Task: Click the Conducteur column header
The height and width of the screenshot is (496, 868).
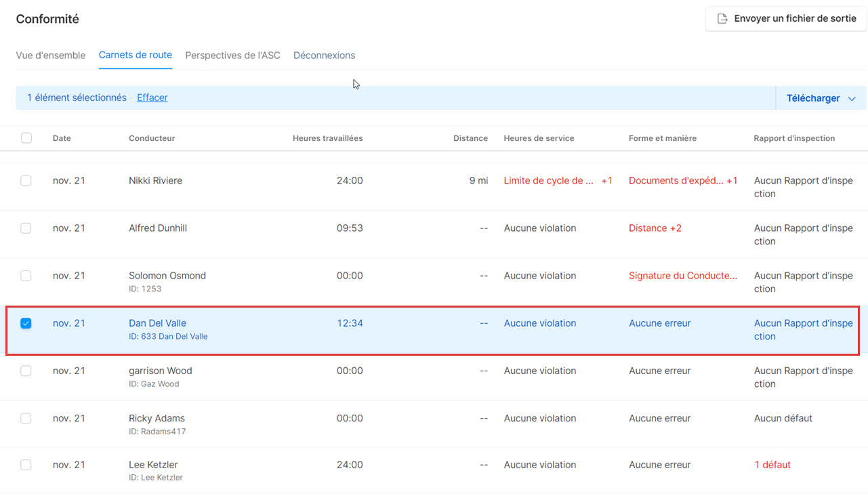Action: point(152,138)
